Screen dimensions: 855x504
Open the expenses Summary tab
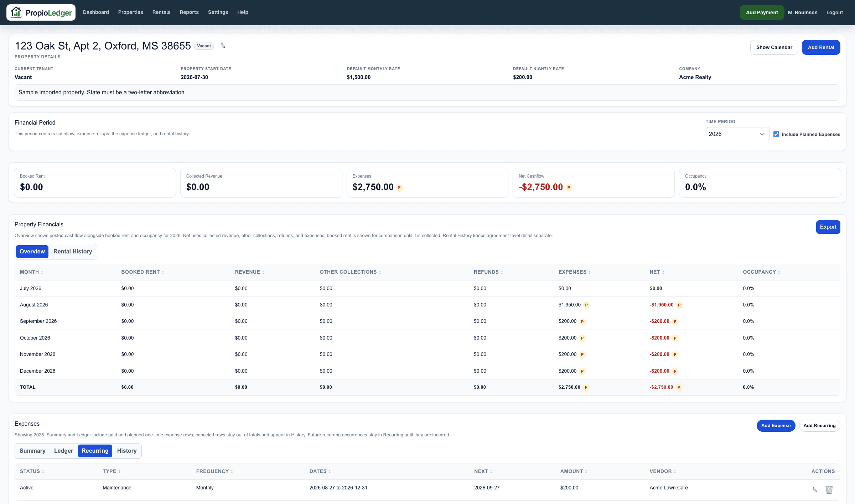tap(32, 451)
